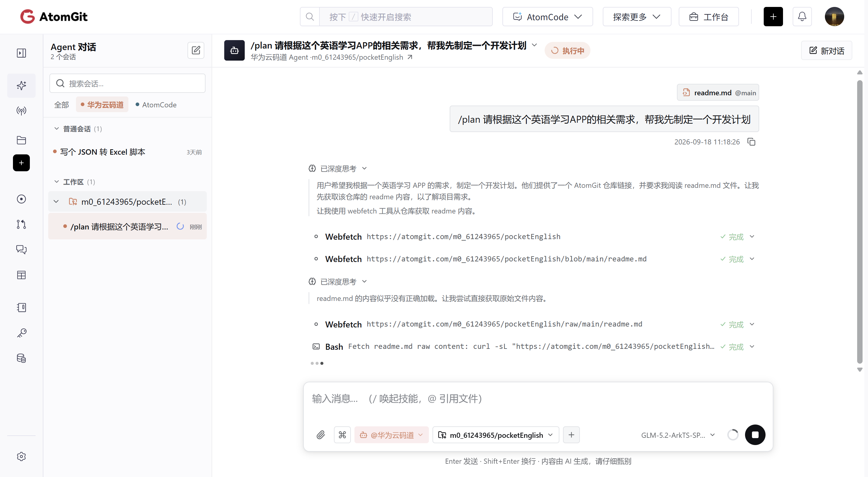868x477 pixels.
Task: Click the scrollbar down arrow
Action: 860,369
